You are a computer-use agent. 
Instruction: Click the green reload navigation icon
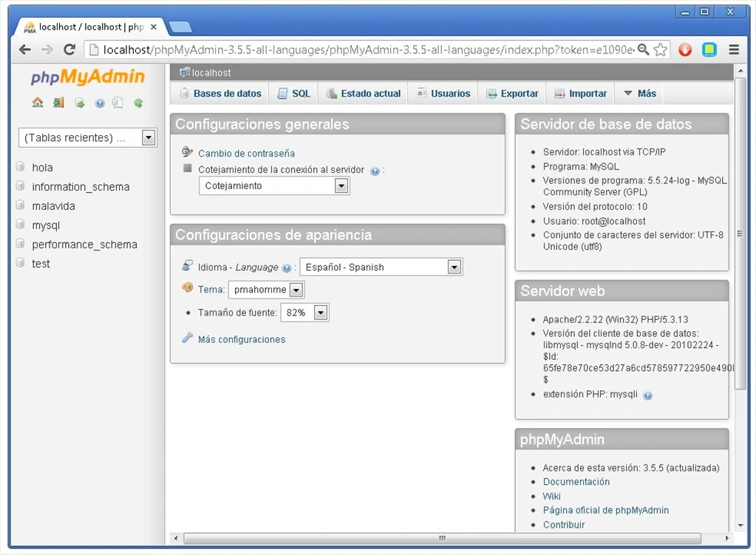pyautogui.click(x=138, y=103)
